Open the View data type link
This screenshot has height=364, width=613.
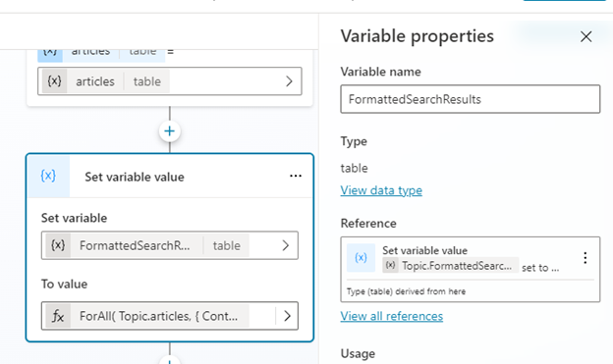[x=381, y=190]
